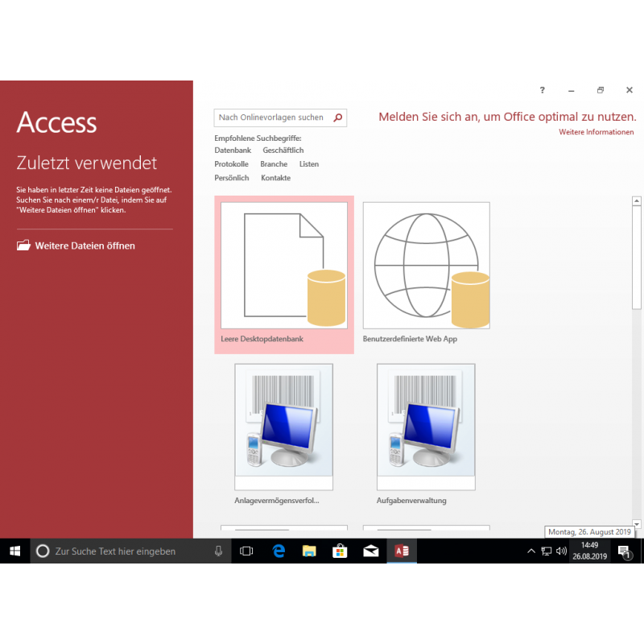Show hidden system tray icons

(x=530, y=551)
